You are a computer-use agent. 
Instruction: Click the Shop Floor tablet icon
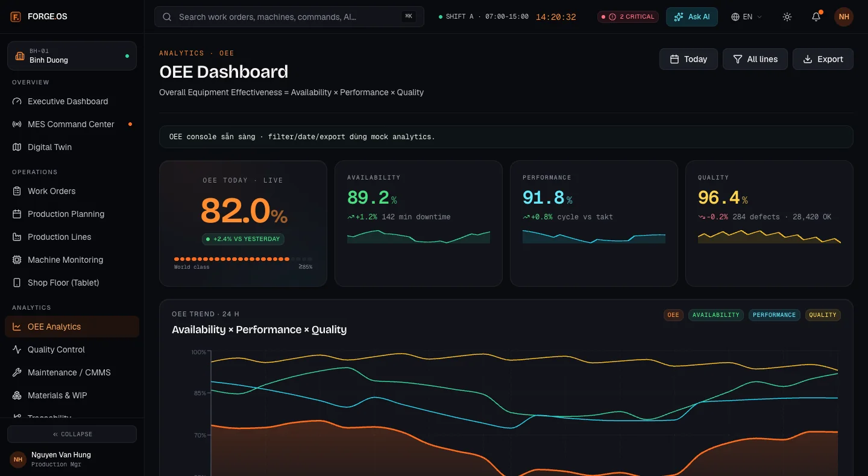click(17, 283)
